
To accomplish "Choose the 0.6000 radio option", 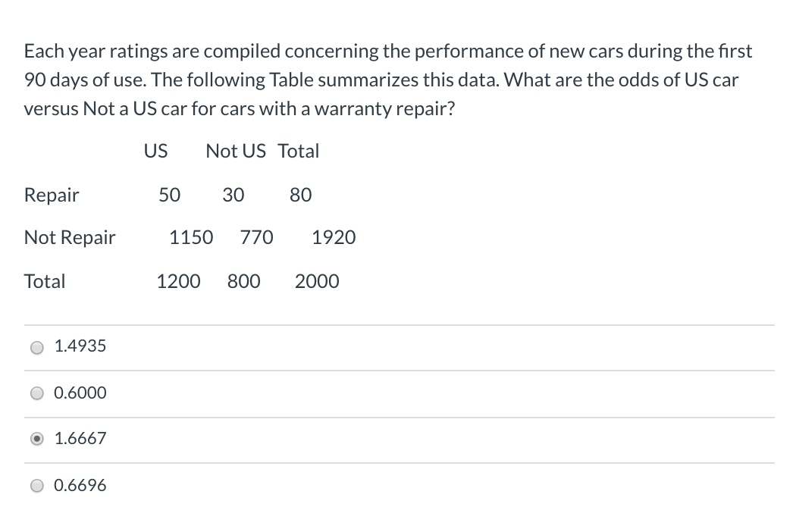I will [36, 393].
